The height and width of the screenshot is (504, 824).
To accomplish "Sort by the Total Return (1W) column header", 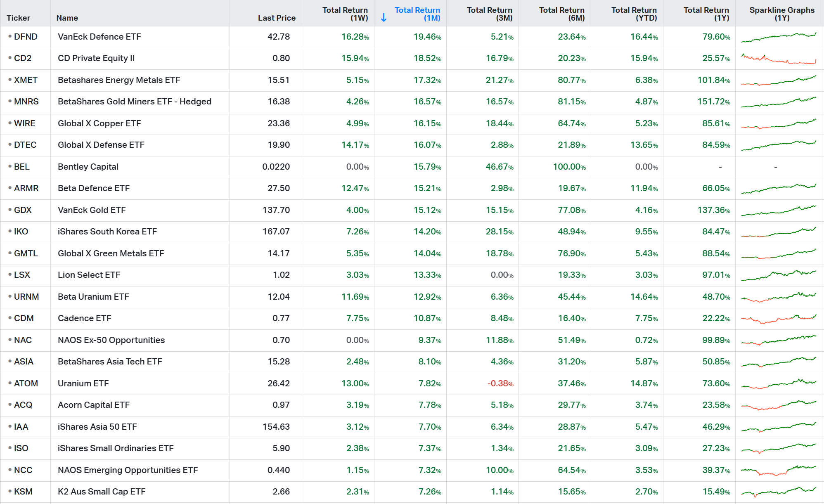I will tap(345, 14).
